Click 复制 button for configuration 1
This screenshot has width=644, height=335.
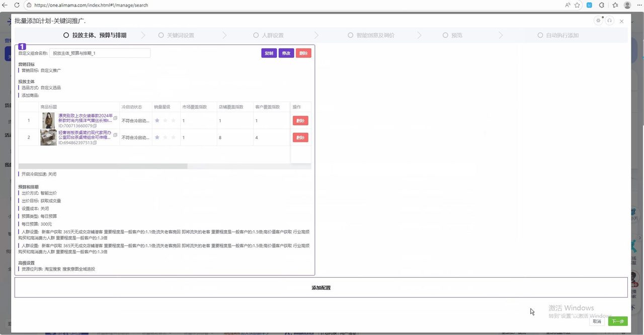(x=269, y=53)
